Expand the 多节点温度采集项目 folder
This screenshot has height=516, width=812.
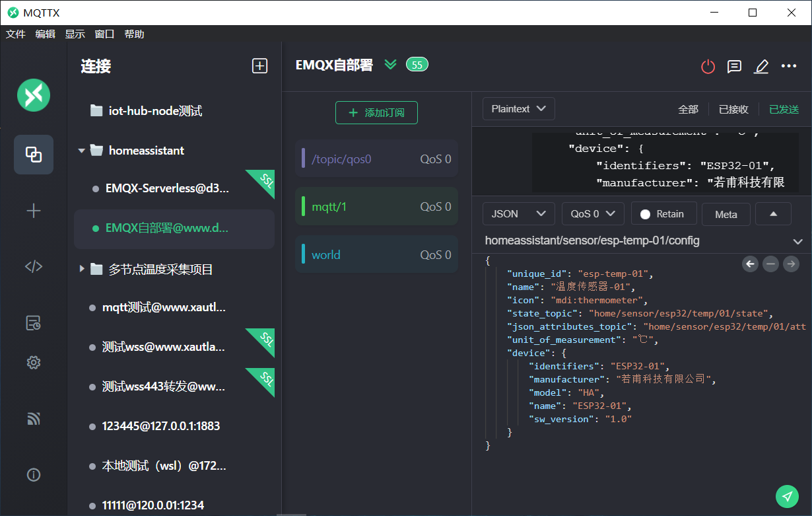coord(82,269)
